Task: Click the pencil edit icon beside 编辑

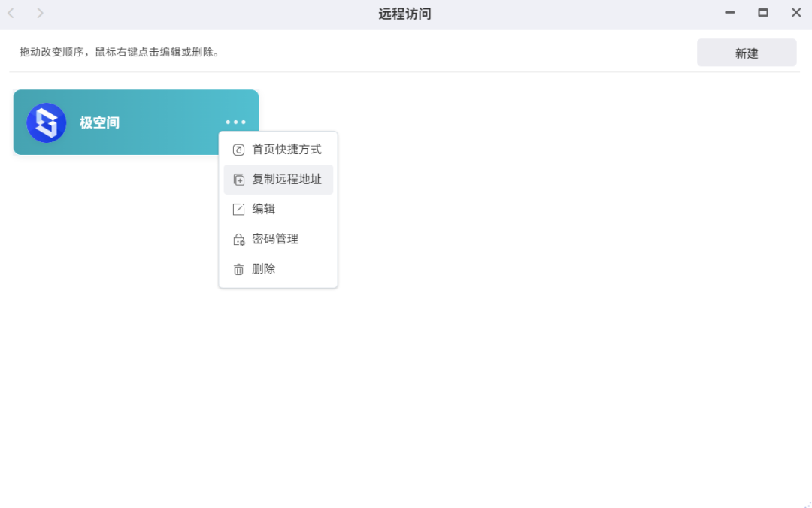Action: click(238, 210)
